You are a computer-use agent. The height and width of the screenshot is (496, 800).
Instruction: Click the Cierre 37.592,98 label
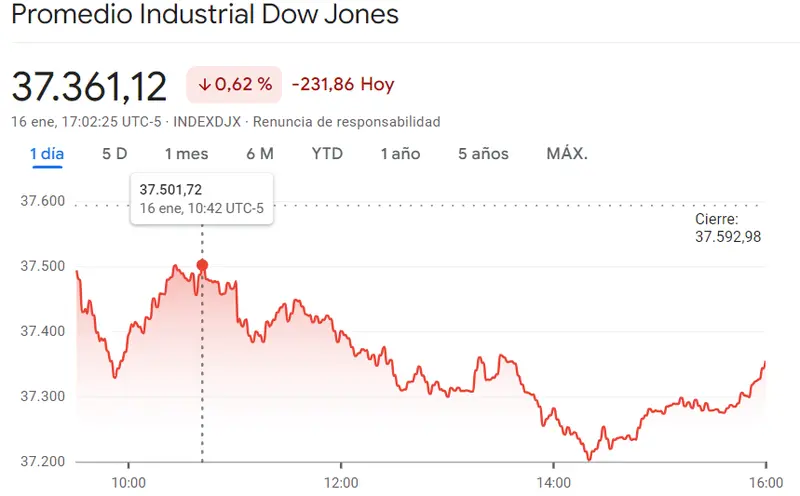[728, 228]
